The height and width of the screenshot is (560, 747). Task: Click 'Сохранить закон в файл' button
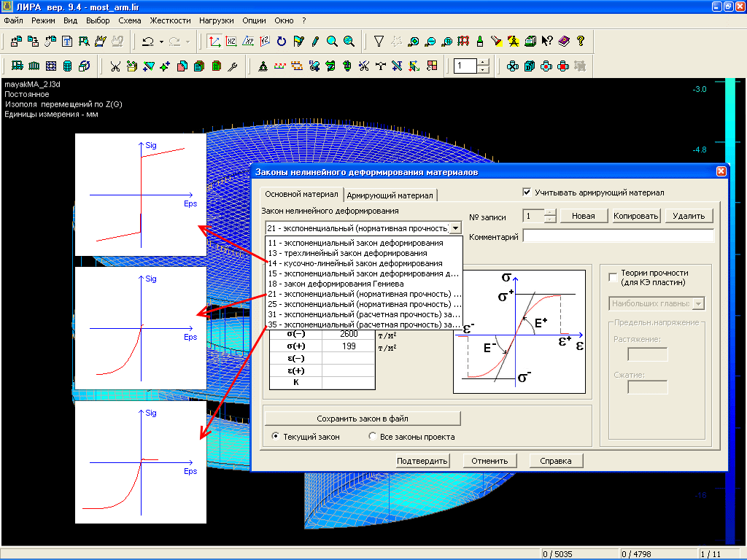(363, 419)
